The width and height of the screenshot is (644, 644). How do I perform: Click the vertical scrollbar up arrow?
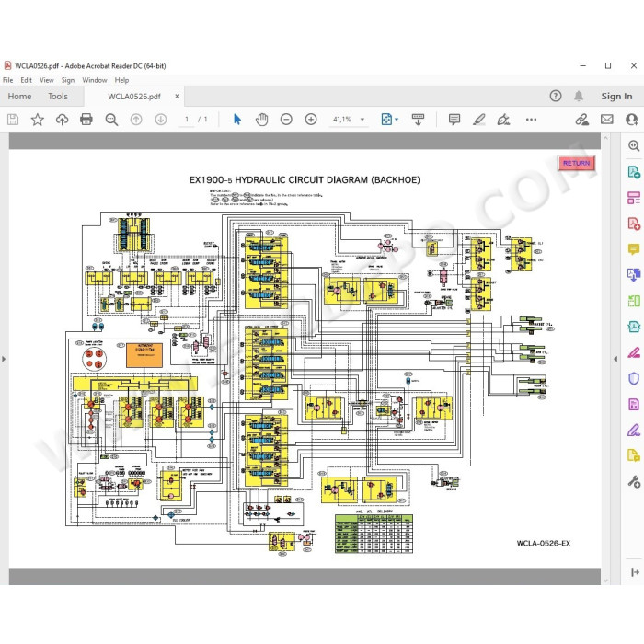pos(605,138)
